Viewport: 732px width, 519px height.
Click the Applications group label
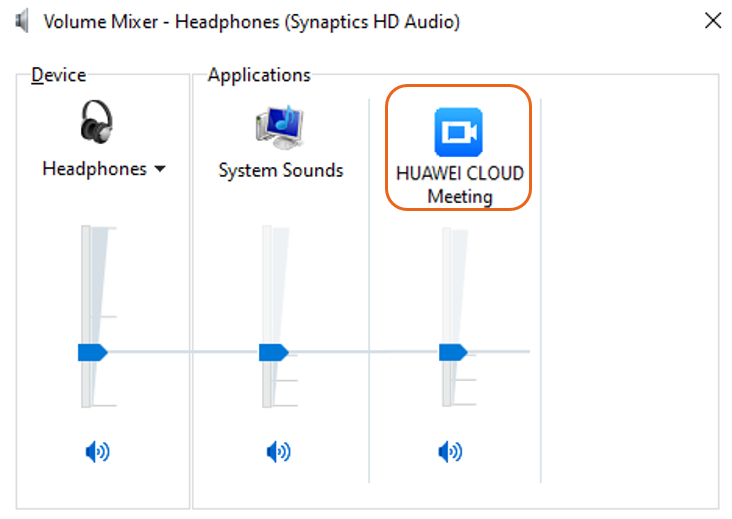pyautogui.click(x=259, y=75)
